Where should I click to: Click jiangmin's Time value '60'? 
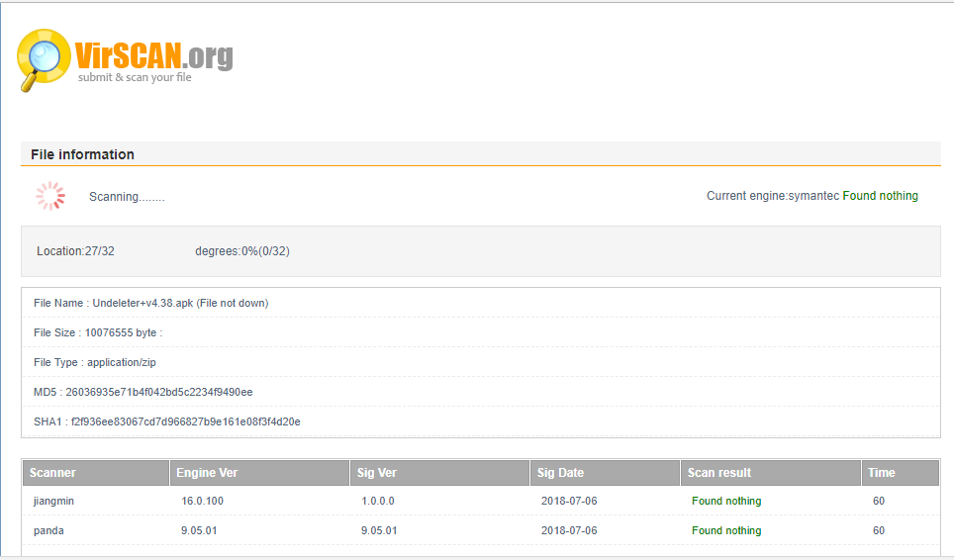(879, 501)
